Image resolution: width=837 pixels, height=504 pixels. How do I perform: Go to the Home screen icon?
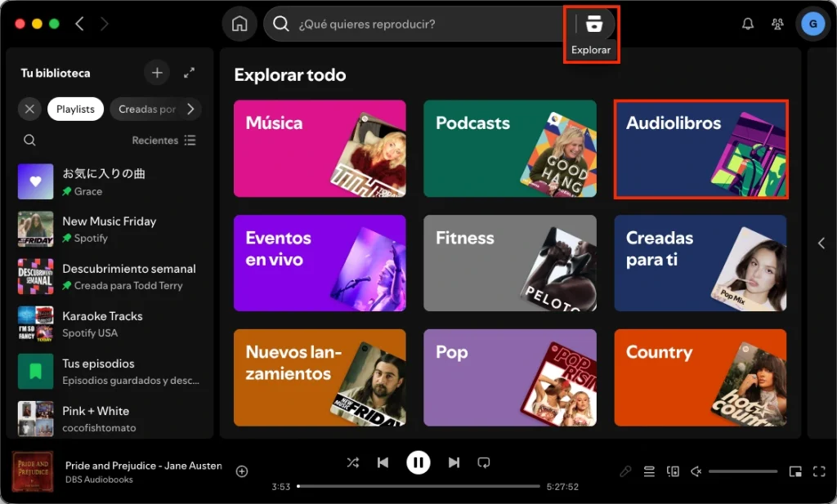[x=239, y=24]
